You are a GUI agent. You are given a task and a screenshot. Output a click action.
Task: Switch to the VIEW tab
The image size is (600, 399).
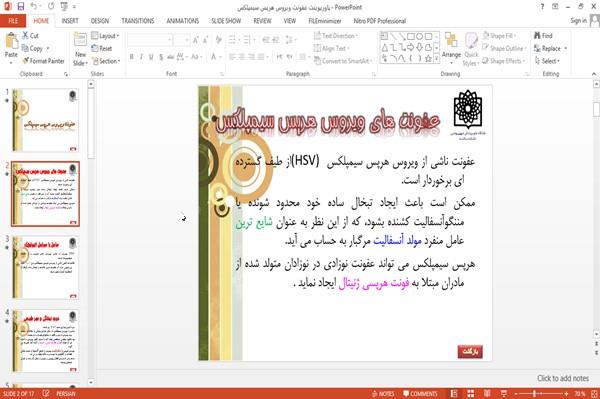290,21
